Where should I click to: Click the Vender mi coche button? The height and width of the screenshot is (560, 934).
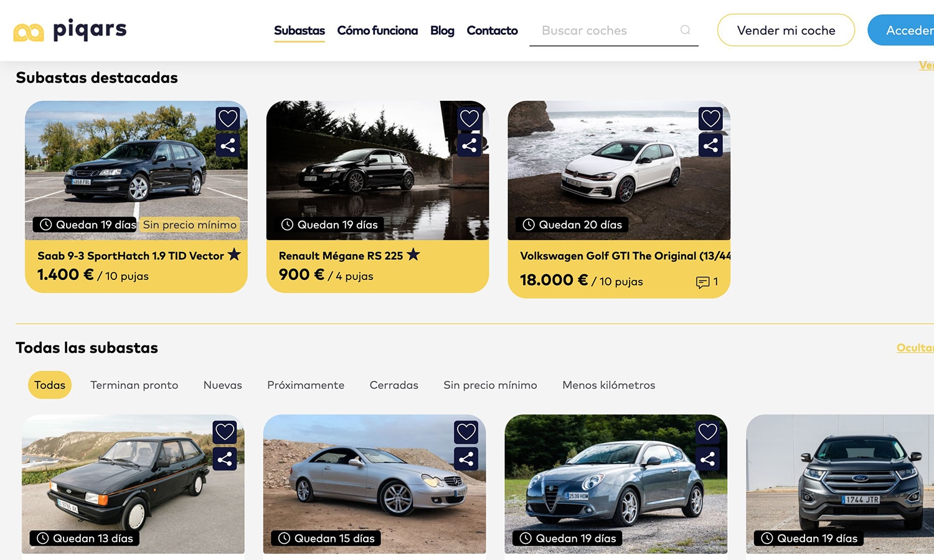[x=786, y=30]
